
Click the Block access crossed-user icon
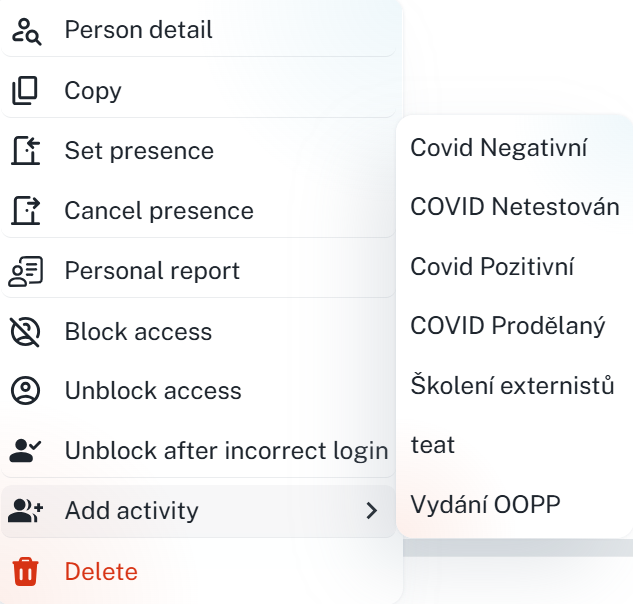pos(25,331)
